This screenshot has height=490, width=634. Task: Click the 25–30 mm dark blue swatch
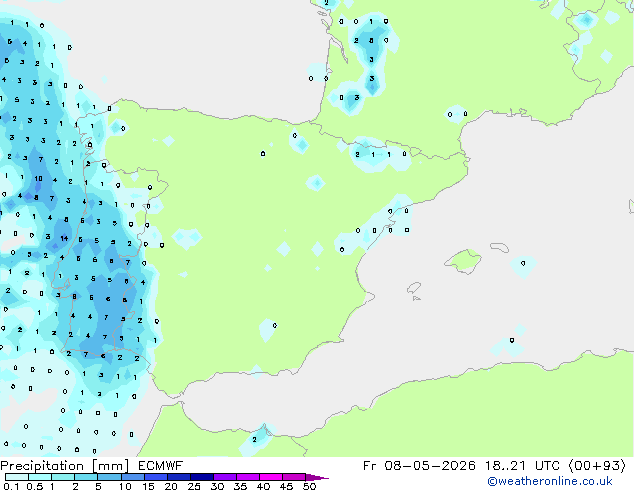[x=202, y=477]
